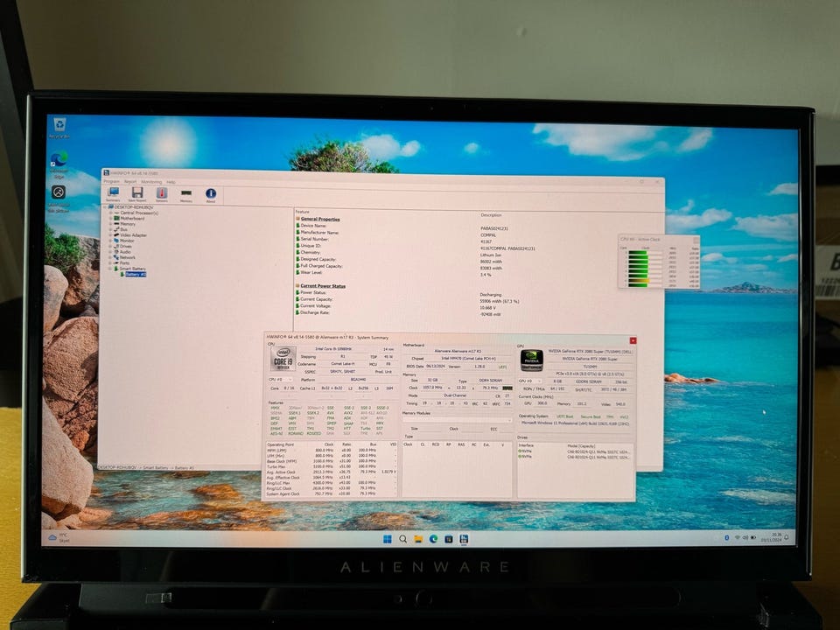
Task: Select the Discharge Rate row
Action: click(x=399, y=312)
